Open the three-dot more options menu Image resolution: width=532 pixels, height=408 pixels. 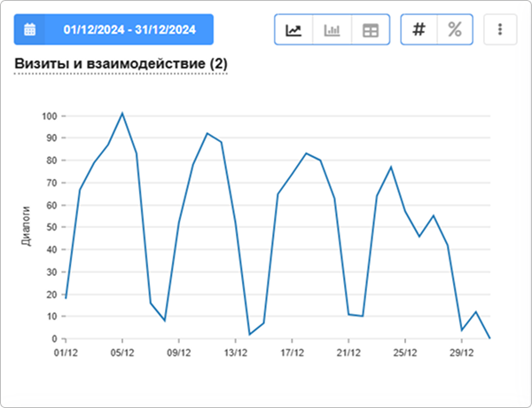click(x=500, y=29)
